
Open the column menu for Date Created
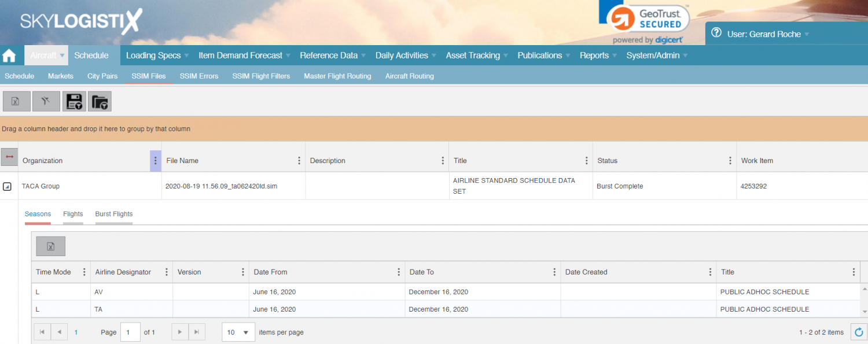coord(710,272)
